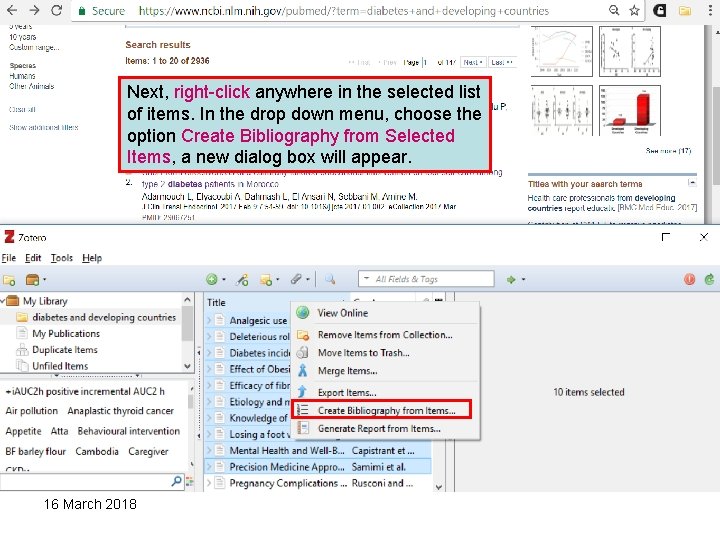
Task: Click the browser zoom magnifier icon
Action: pos(614,10)
